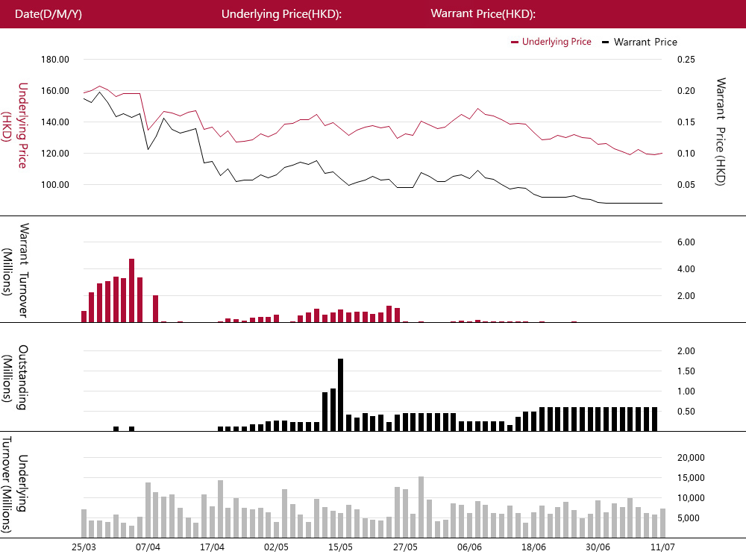Click the 2.00 Outstanding axis value
Viewport: 746px width, 560px height.
[x=686, y=351]
